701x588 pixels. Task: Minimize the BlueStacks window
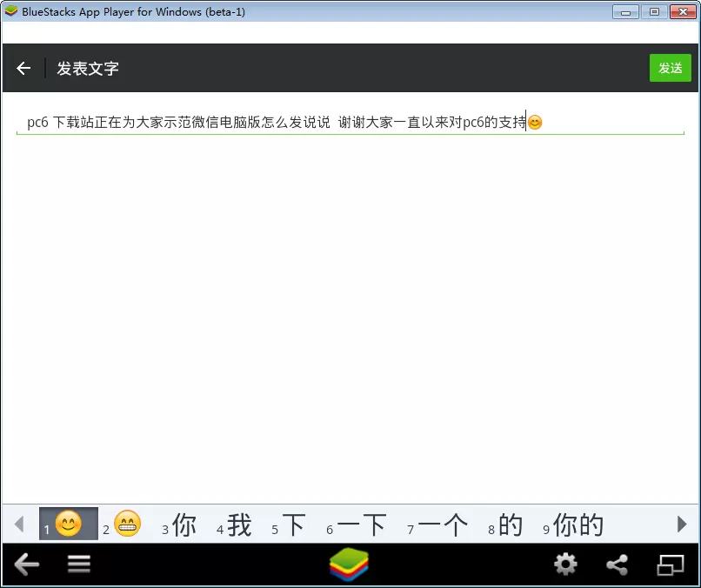(625, 11)
